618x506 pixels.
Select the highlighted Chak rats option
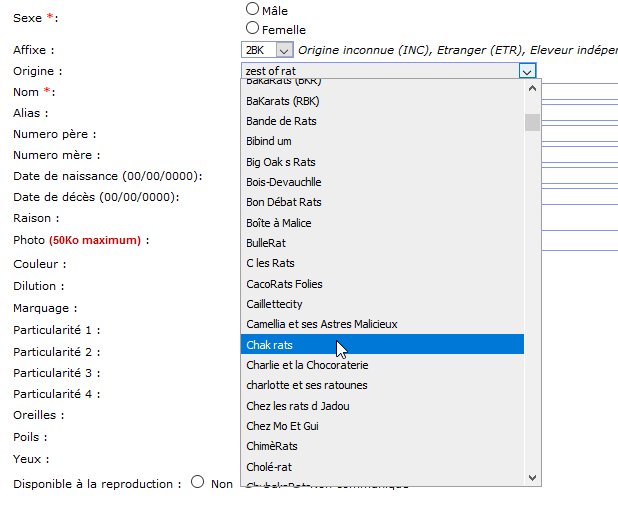point(382,344)
